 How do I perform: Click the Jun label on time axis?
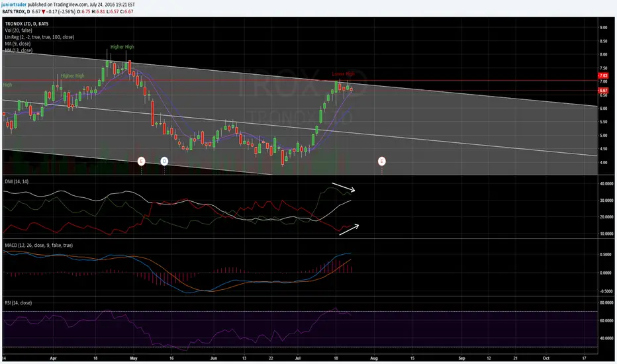(214, 358)
